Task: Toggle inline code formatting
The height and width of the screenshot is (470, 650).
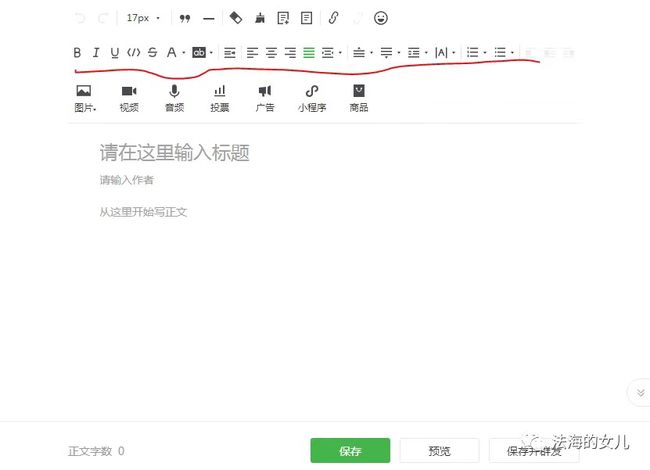Action: coord(133,53)
